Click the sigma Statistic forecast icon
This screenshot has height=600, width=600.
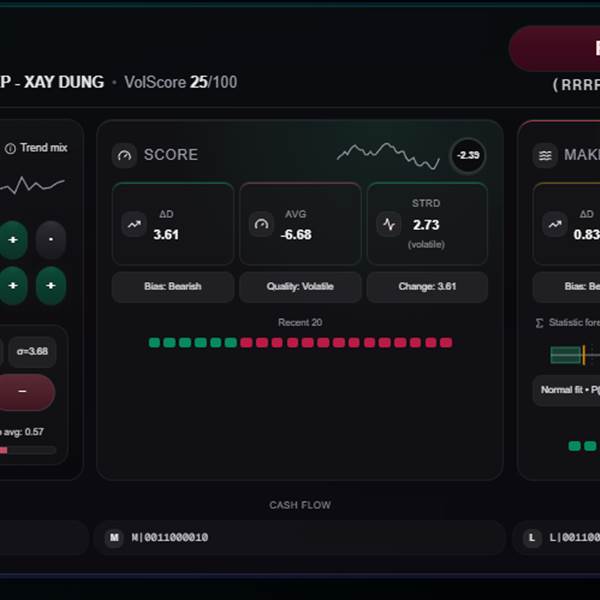coord(540,323)
